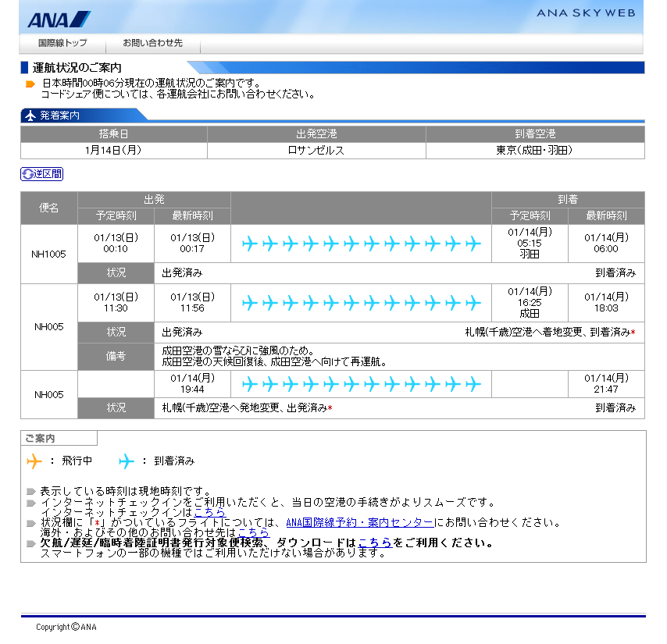
Task: Open the お問い合わせ先 menu item
Action: [x=152, y=43]
